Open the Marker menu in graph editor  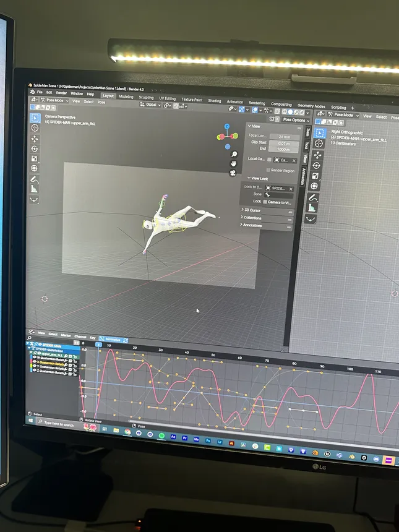(66, 335)
